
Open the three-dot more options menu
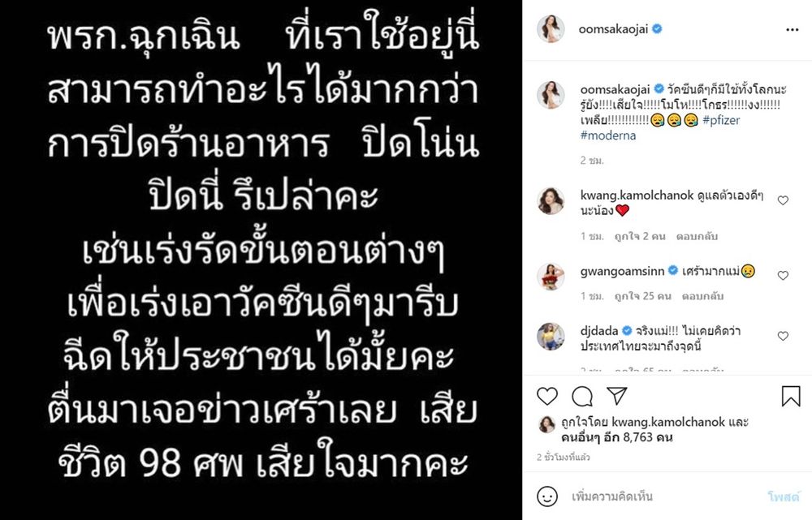[x=792, y=29]
